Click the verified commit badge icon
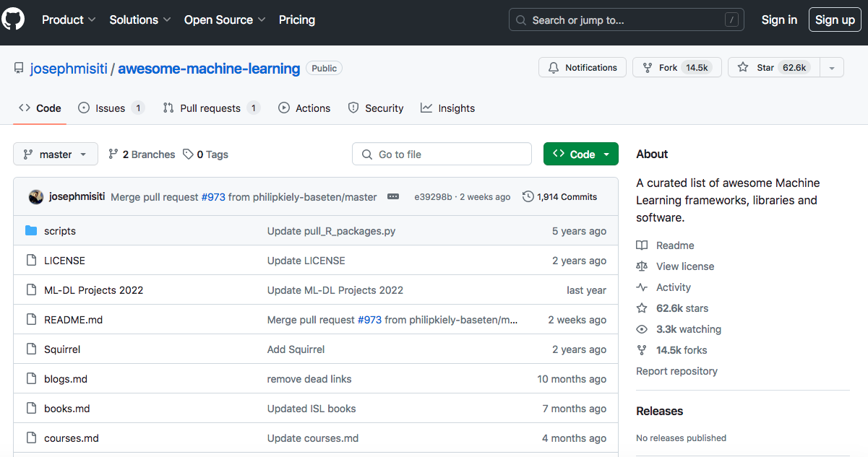 click(x=392, y=196)
